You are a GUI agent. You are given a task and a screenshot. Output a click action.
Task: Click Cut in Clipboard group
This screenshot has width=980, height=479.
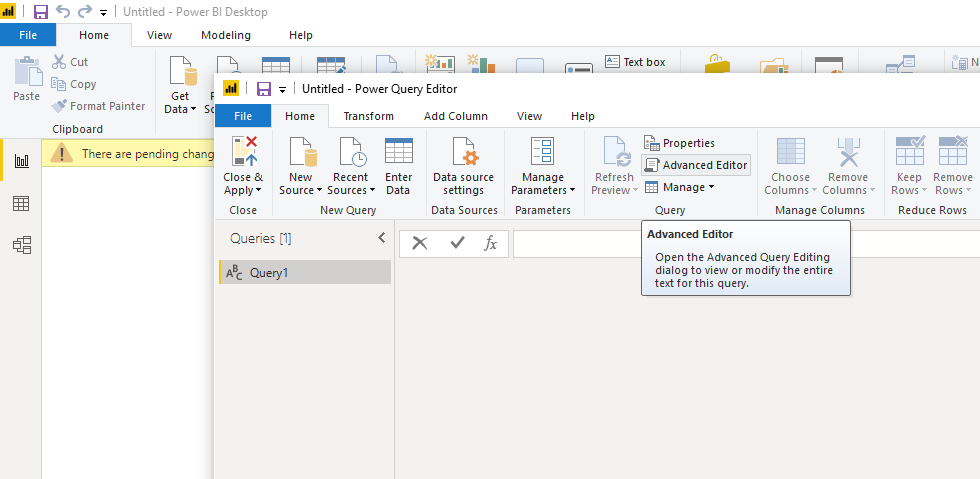70,62
